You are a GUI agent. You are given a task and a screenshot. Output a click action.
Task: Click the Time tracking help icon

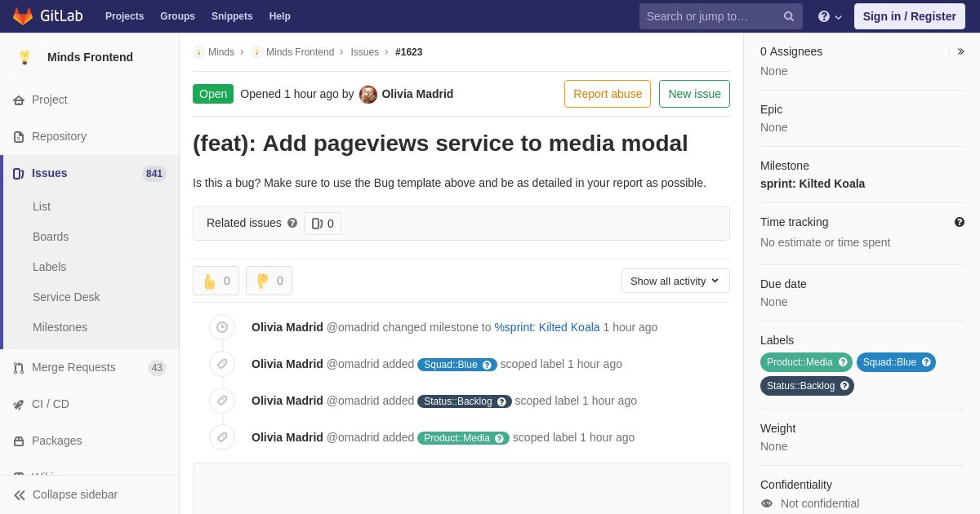coord(959,222)
